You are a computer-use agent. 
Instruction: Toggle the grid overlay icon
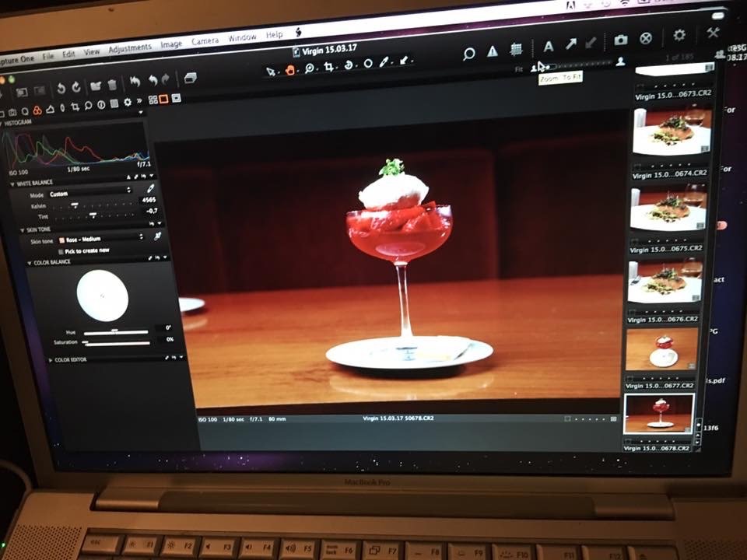[516, 49]
